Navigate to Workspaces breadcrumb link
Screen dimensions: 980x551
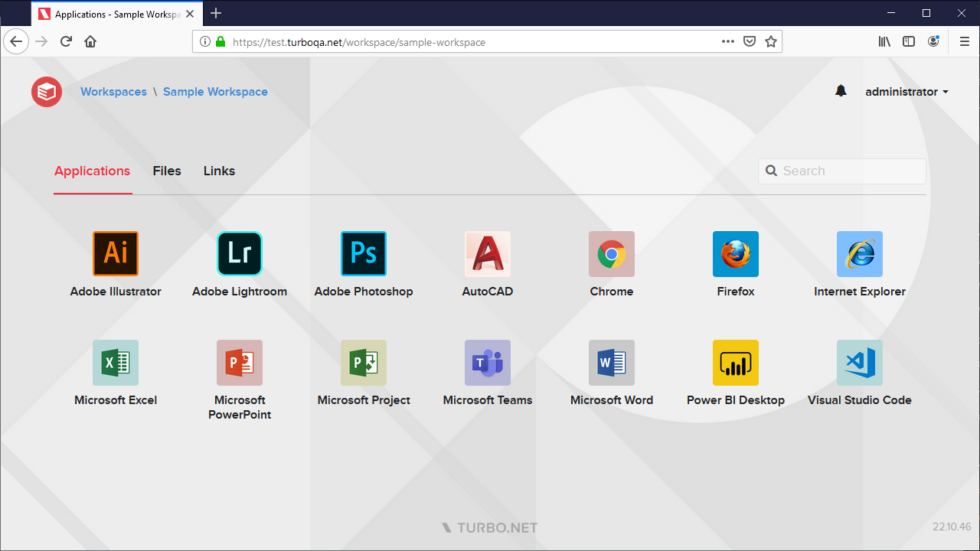[x=113, y=92]
